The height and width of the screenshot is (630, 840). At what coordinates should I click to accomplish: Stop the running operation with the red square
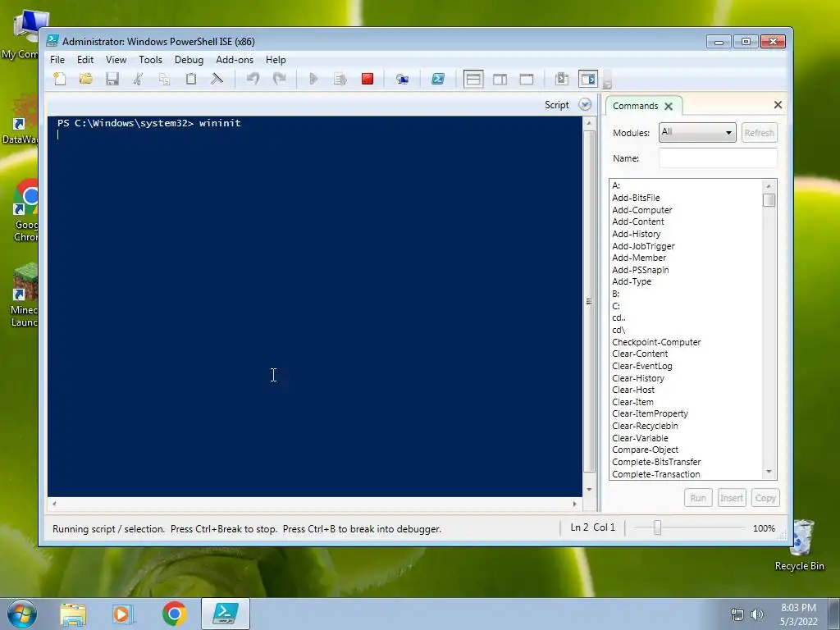(x=367, y=80)
